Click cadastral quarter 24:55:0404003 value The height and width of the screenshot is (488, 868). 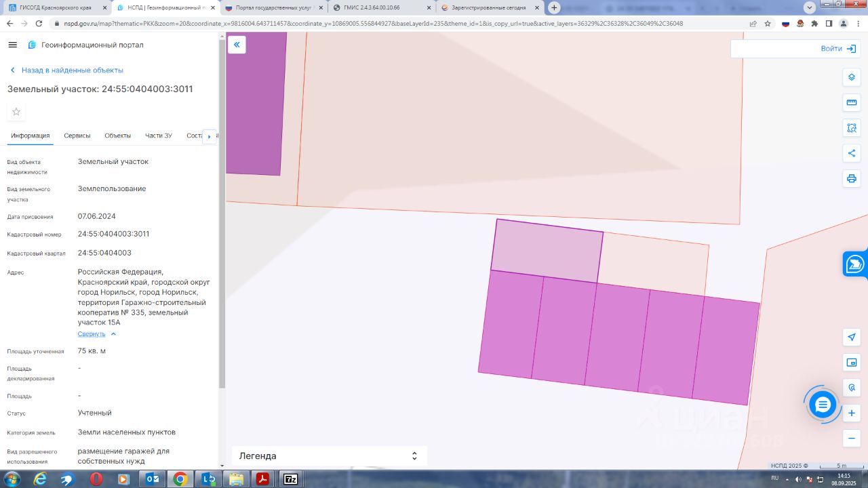click(x=104, y=253)
